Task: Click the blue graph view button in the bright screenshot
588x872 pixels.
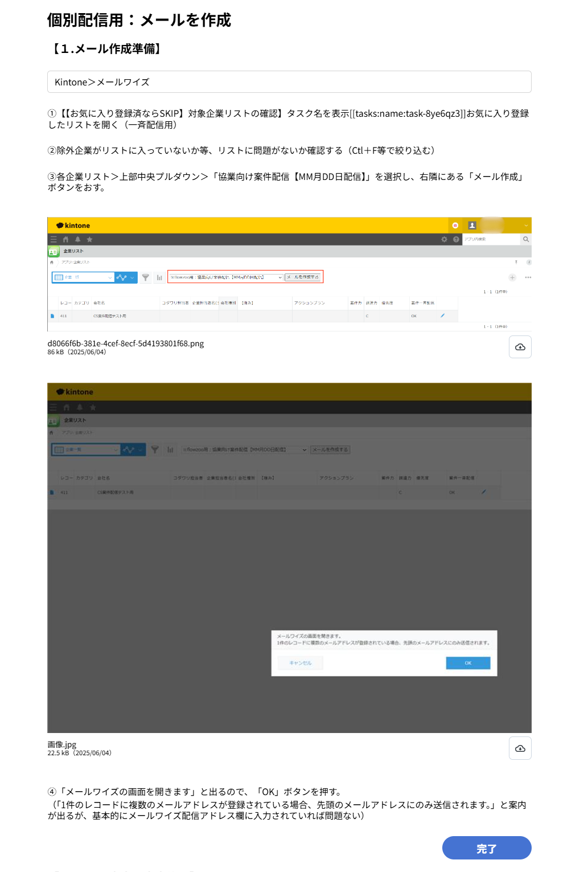Action: [126, 277]
